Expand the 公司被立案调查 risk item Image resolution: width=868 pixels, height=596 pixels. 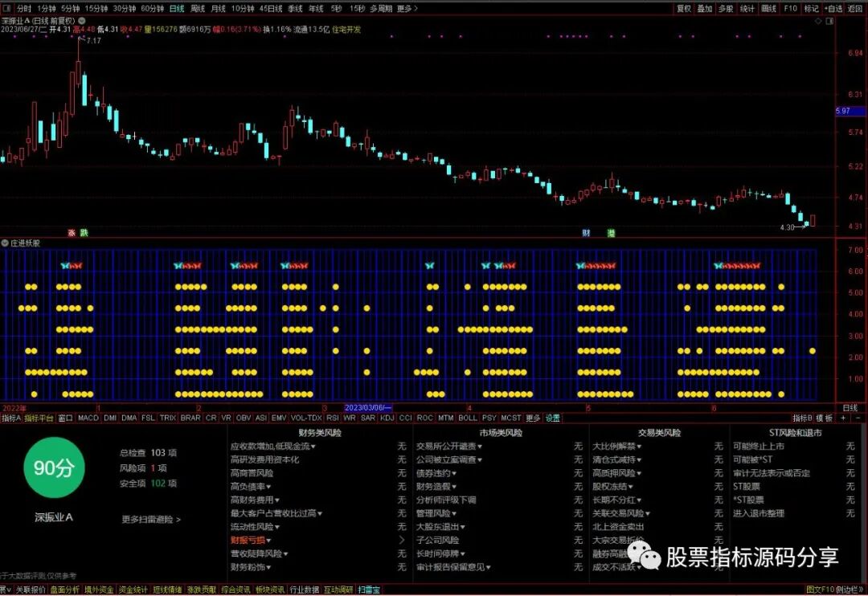[449, 459]
